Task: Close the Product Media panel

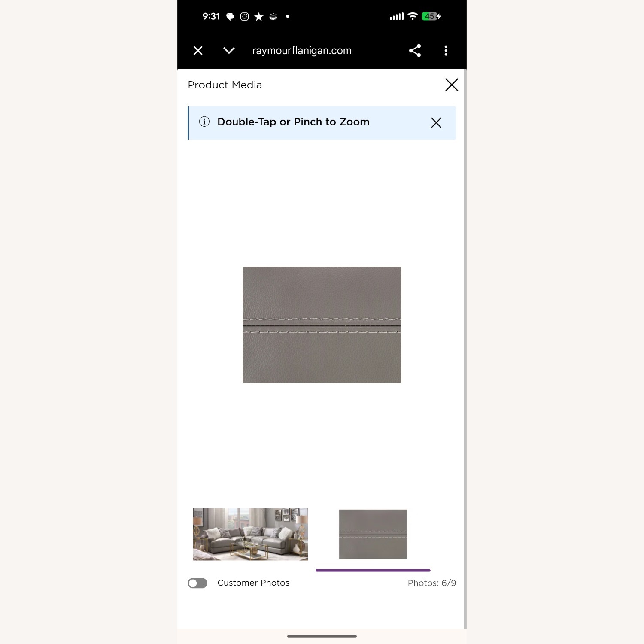Action: 452,85
